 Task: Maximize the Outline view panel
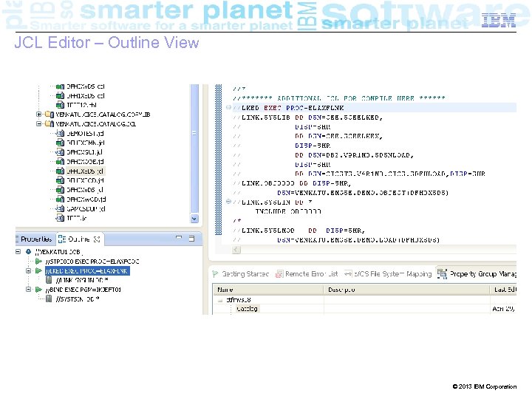pos(191,239)
